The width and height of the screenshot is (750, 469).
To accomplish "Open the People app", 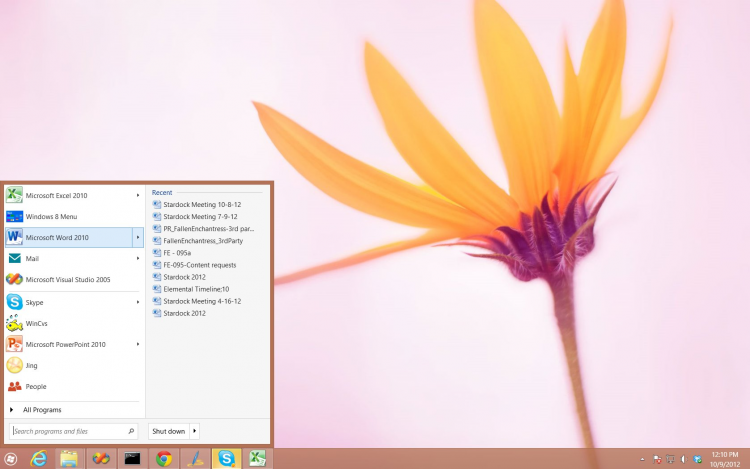I will (36, 386).
